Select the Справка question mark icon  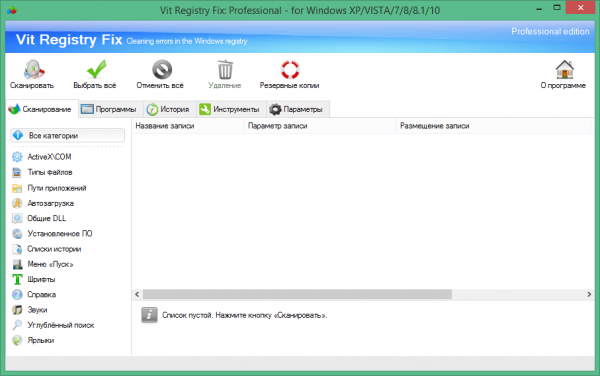17,295
